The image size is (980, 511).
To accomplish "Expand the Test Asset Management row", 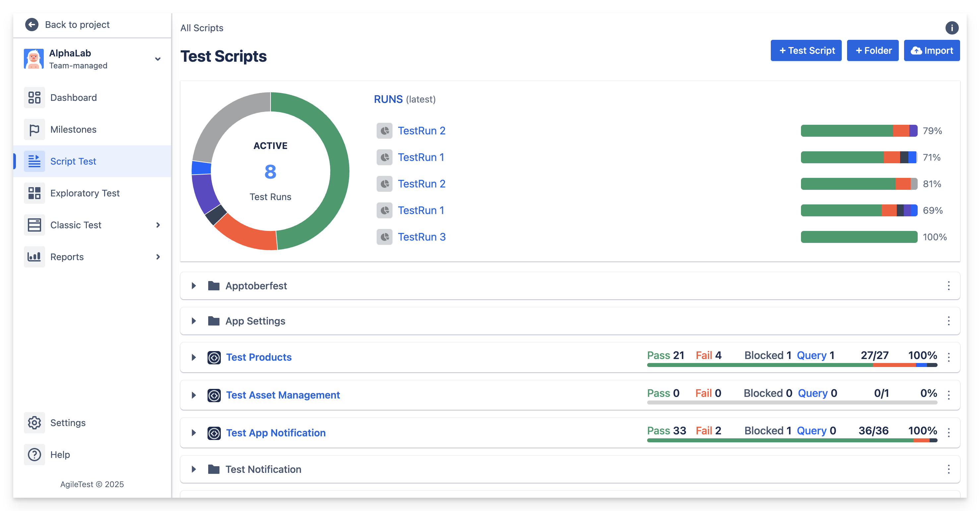I will [194, 395].
